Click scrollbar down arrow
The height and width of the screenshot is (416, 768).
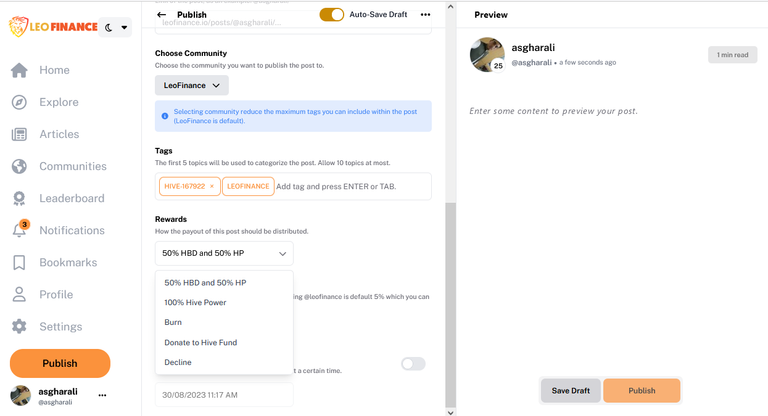click(451, 412)
